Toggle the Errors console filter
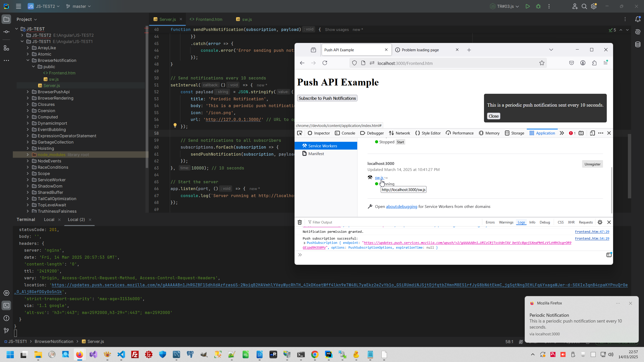 pos(490,222)
